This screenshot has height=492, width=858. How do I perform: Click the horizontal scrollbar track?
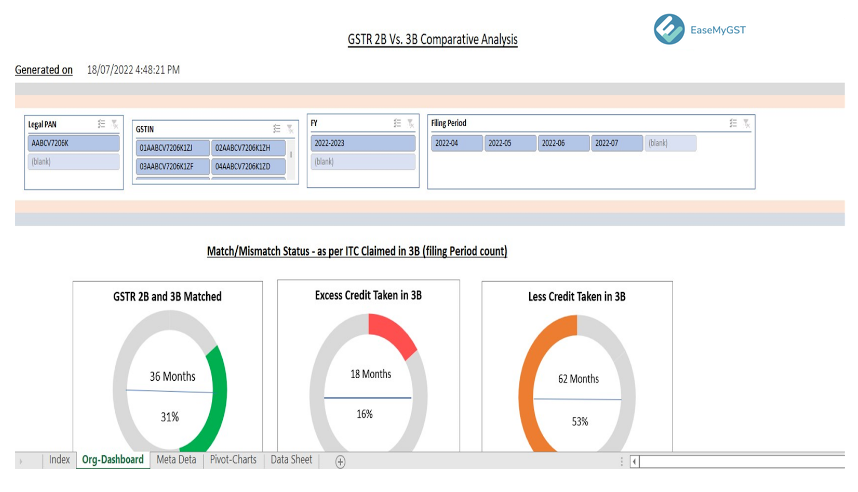741,462
